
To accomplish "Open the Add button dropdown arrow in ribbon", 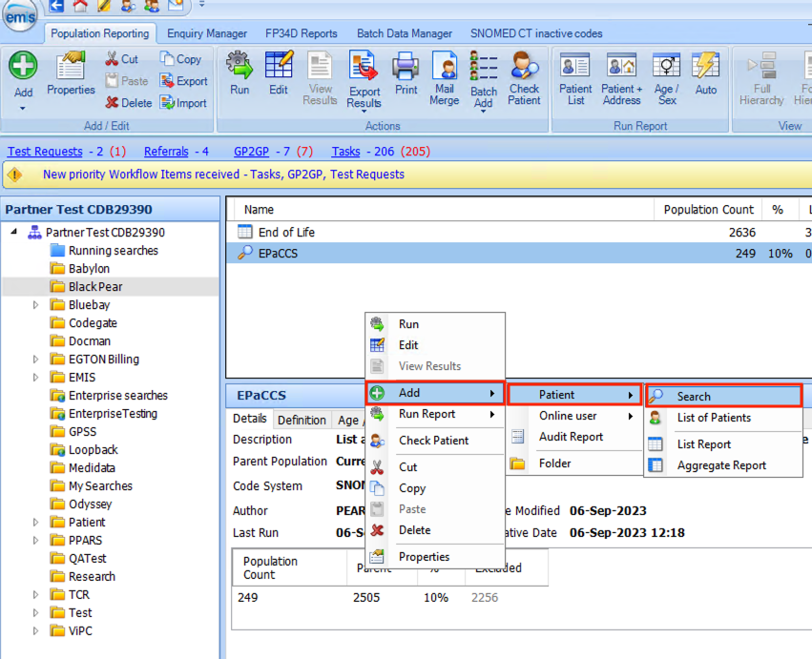I will click(x=23, y=109).
